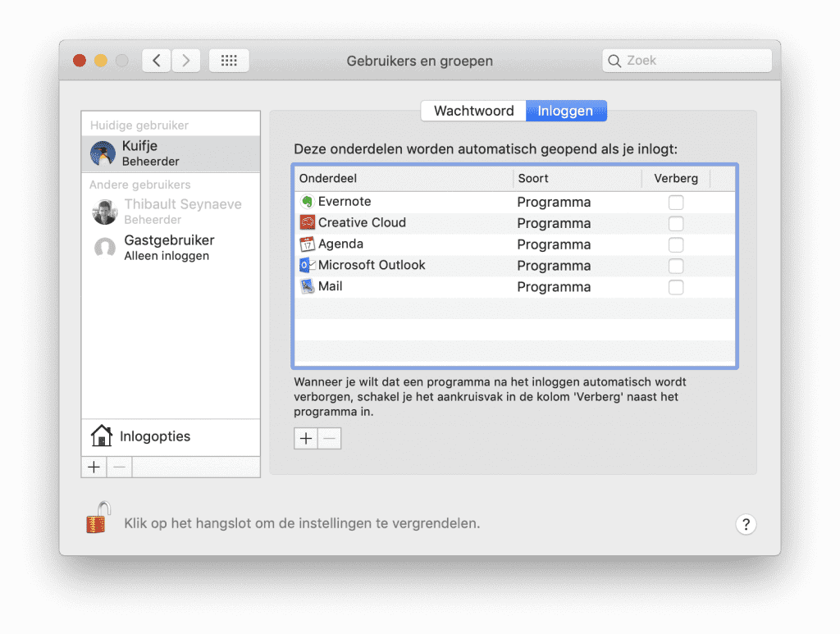
Task: Select Gastgebruiker in the user list
Action: 171,248
